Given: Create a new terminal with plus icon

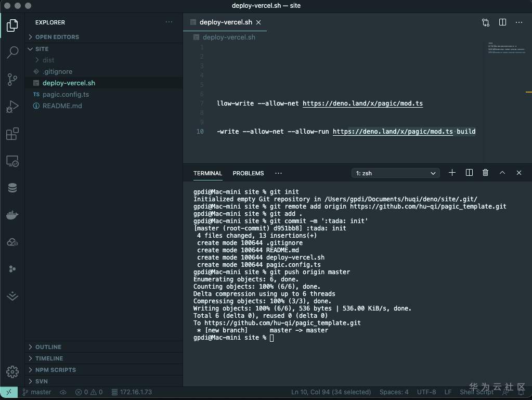Looking at the screenshot, I should click(452, 173).
